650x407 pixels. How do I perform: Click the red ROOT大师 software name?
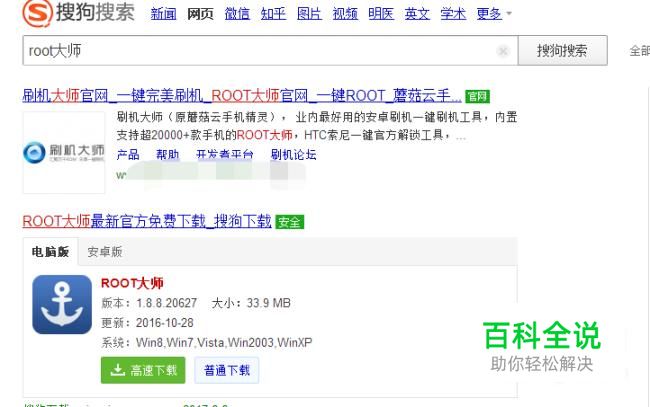tap(132, 283)
